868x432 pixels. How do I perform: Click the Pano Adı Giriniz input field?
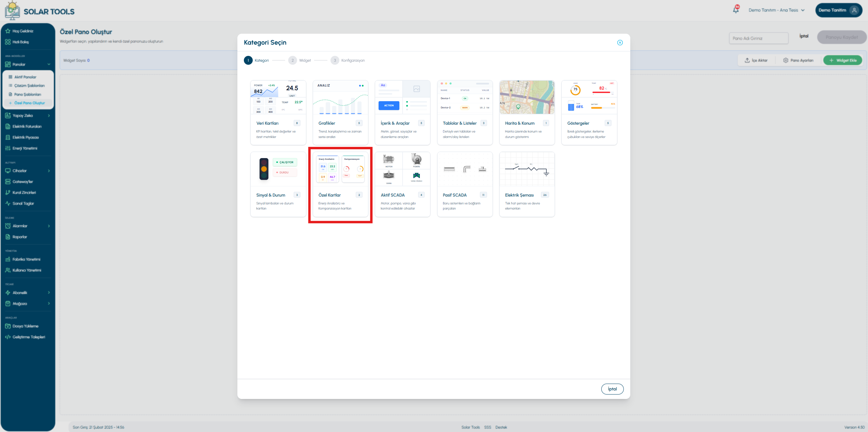click(759, 38)
